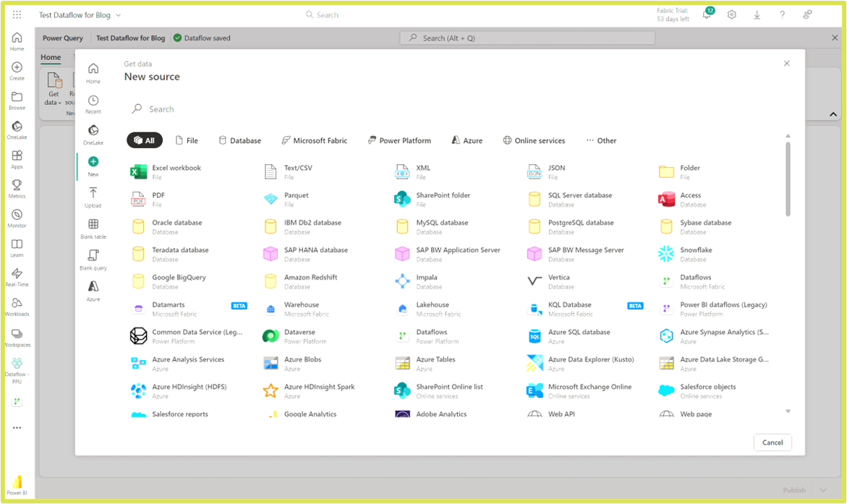The image size is (847, 504).
Task: Open Monitor in left navigation
Action: coord(17,218)
